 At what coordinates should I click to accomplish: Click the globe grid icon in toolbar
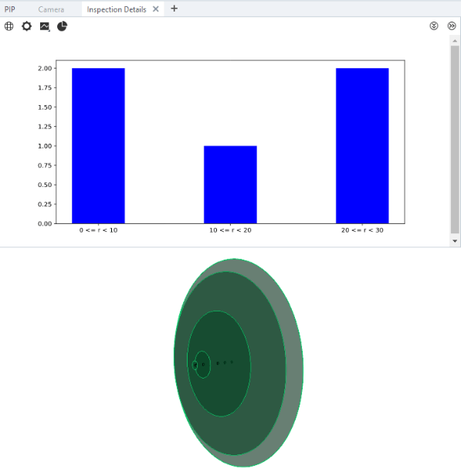pyautogui.click(x=9, y=26)
